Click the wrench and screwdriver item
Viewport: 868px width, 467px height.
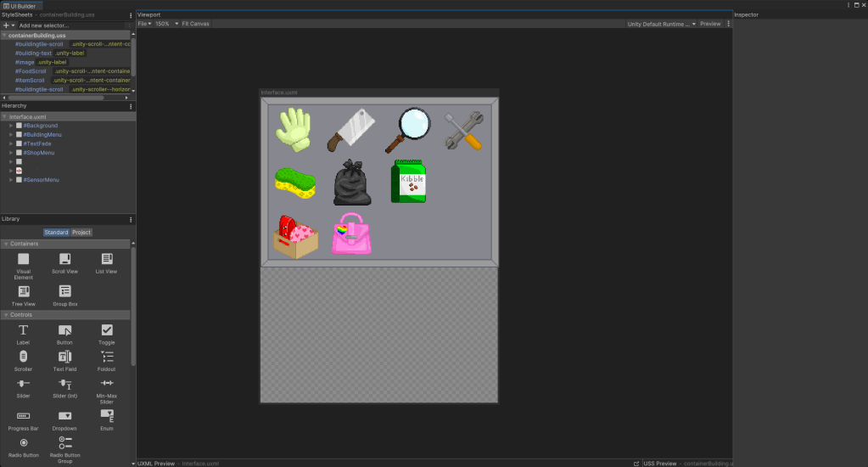point(464,132)
